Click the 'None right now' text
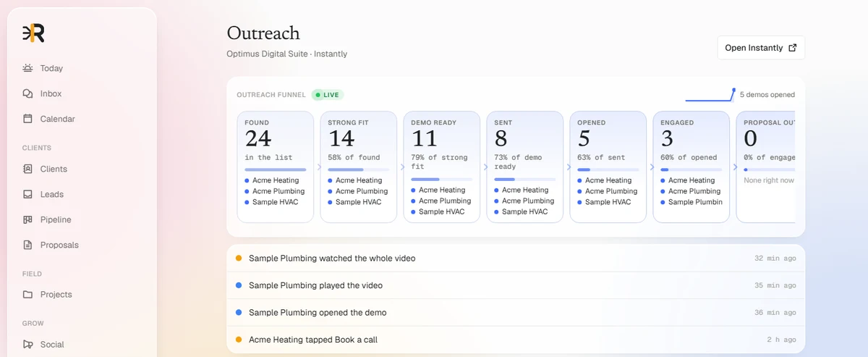Viewport: 868px width, 357px height. coord(769,180)
